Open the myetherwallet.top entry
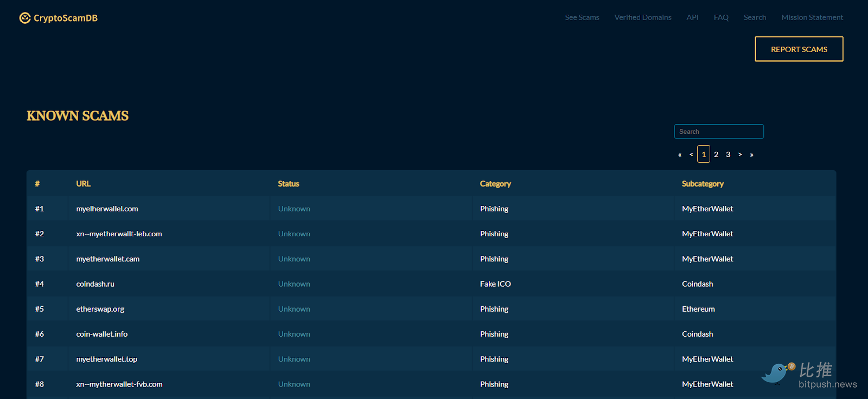 pos(107,359)
